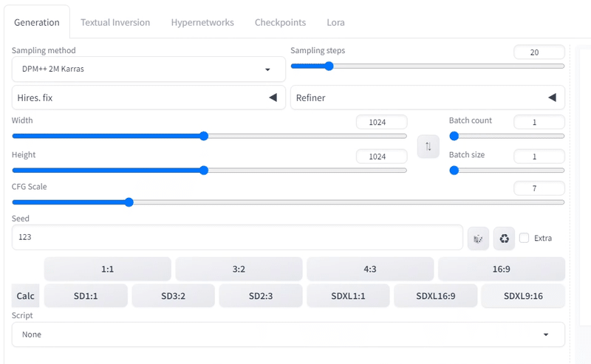Click the Sampling steps slider handle
591x364 pixels.
(329, 66)
